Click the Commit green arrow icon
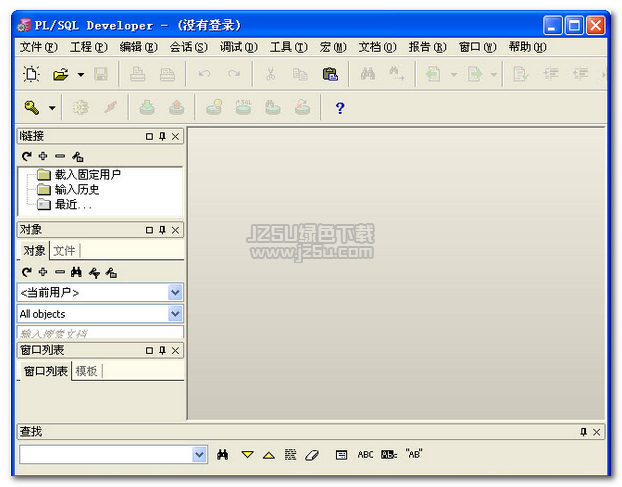This screenshot has width=622, height=487. 147,107
